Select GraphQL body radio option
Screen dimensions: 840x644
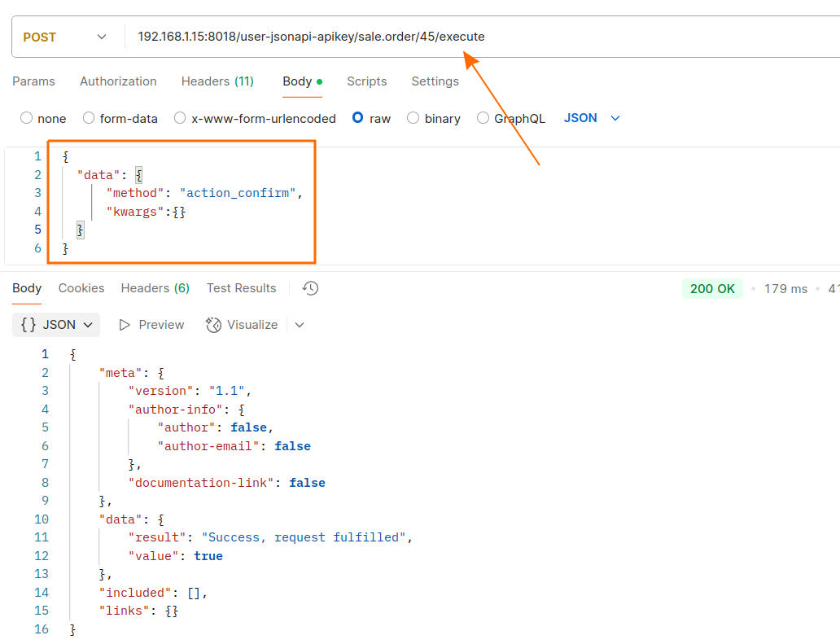483,118
